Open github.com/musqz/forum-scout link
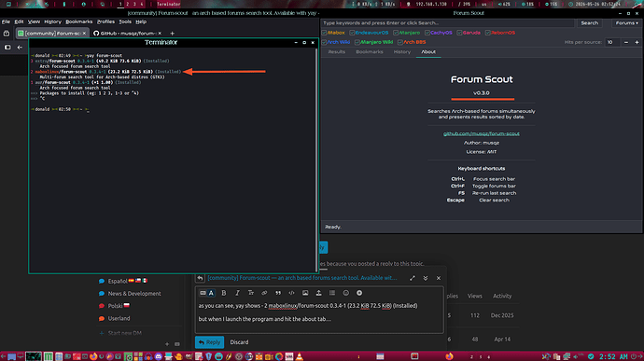644x361 pixels. click(x=481, y=133)
